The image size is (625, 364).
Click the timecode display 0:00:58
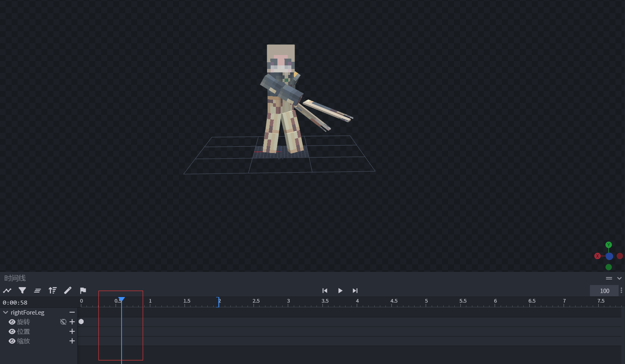(x=15, y=303)
